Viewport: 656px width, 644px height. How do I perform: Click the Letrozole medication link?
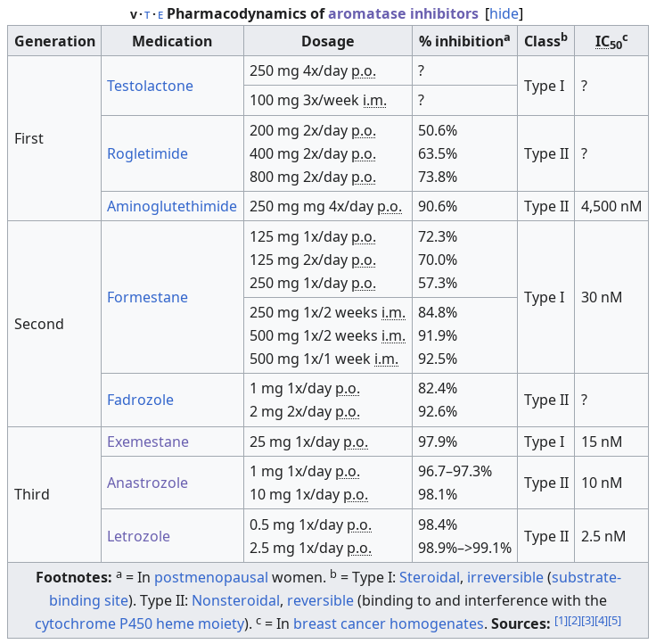click(138, 536)
